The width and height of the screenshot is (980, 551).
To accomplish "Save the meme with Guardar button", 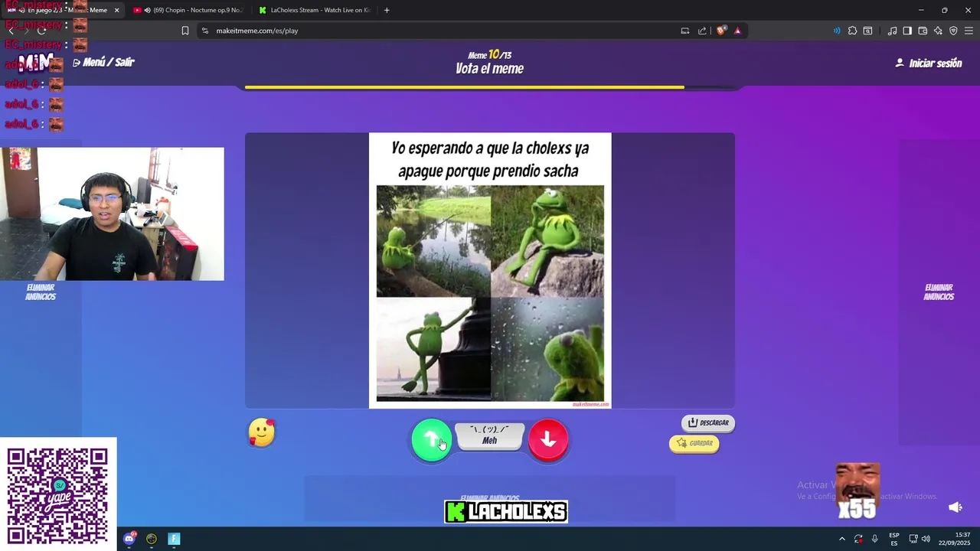I will click(694, 443).
